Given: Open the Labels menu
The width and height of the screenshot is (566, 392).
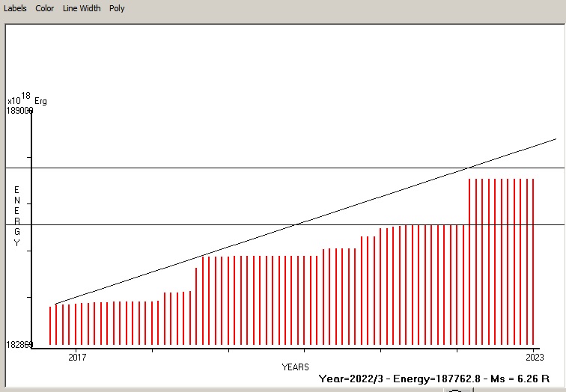Looking at the screenshot, I should (15, 8).
